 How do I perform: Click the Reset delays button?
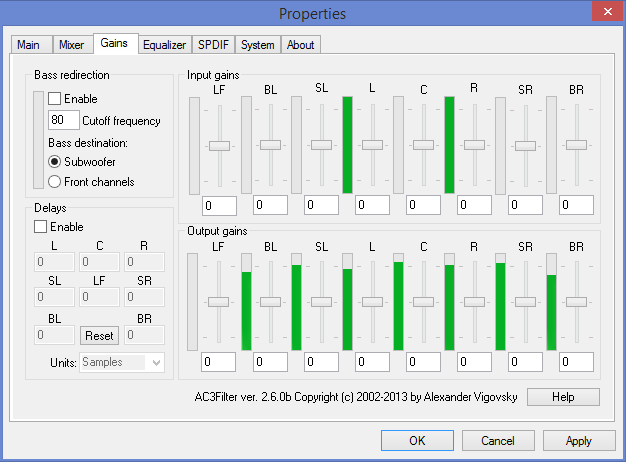(99, 336)
